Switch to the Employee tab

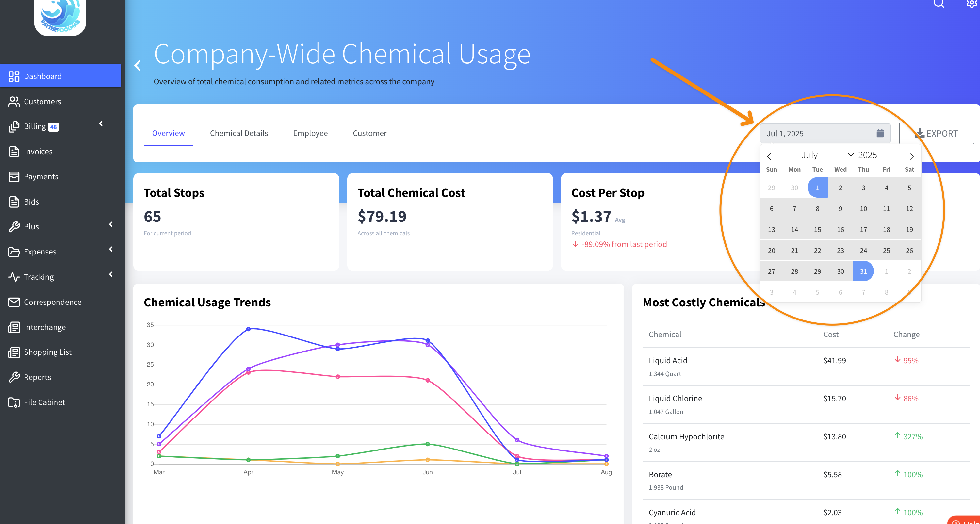310,133
